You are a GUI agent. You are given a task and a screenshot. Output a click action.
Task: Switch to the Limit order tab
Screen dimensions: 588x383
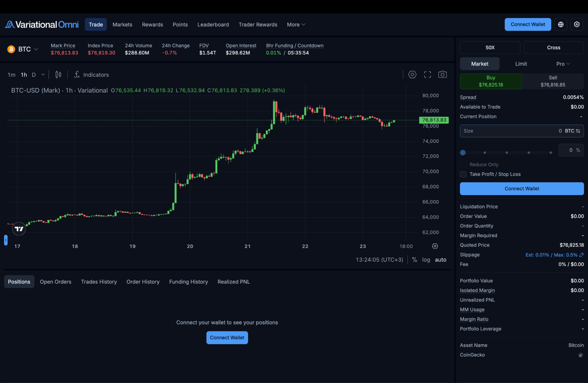pyautogui.click(x=521, y=64)
